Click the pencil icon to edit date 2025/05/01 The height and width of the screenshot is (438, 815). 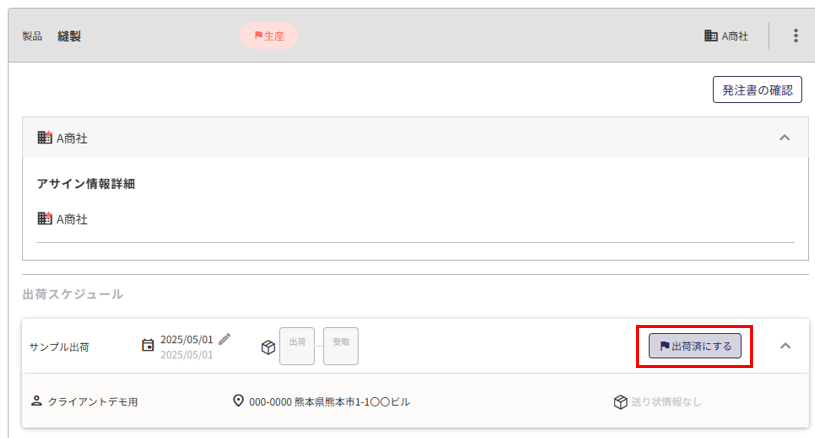(225, 339)
